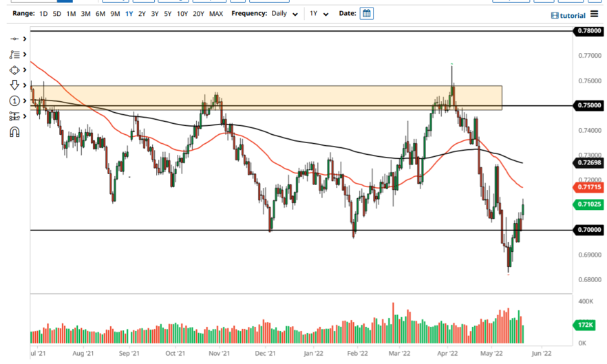Set range to 20Y
This screenshot has height=364, width=607.
(x=198, y=14)
